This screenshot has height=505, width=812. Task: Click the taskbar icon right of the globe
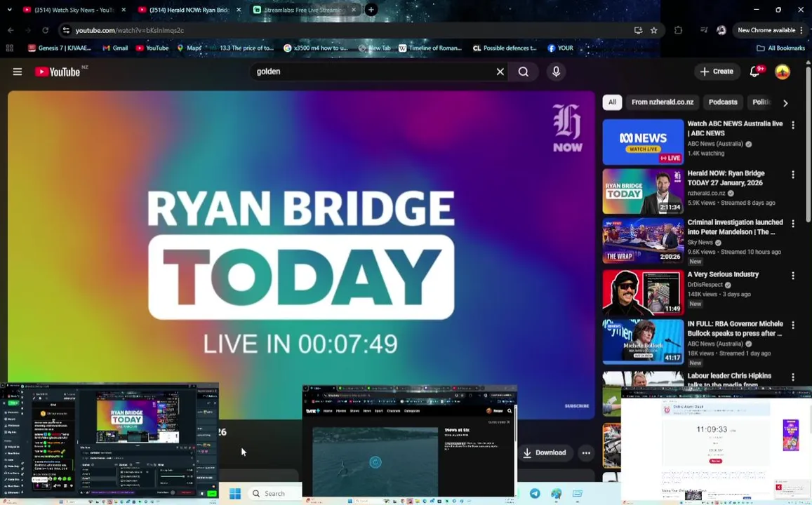click(x=578, y=494)
